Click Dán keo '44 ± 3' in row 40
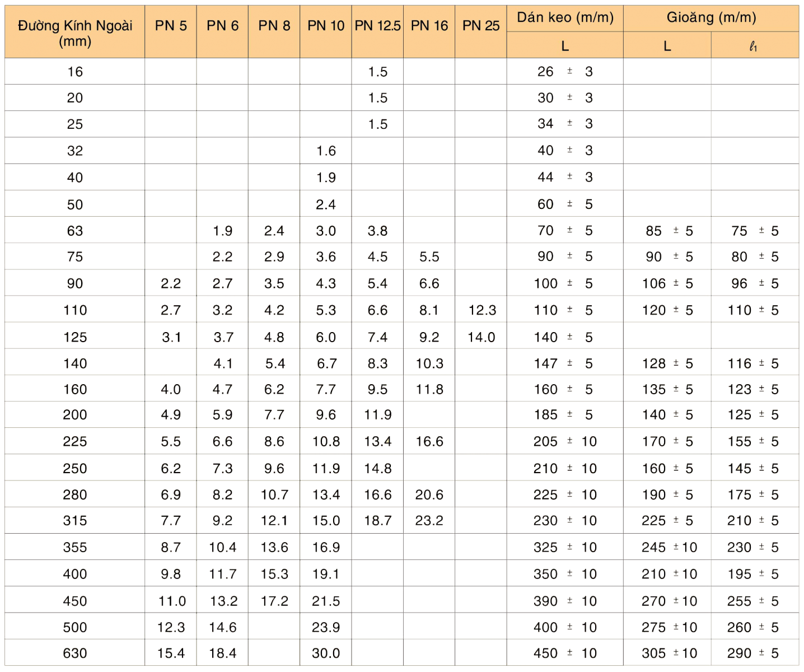The image size is (804, 672). (565, 178)
